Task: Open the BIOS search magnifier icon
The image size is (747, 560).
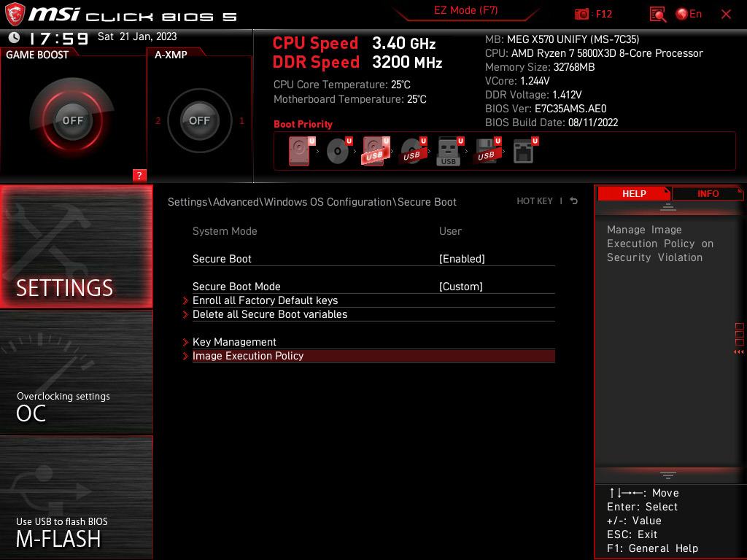Action: click(x=658, y=15)
